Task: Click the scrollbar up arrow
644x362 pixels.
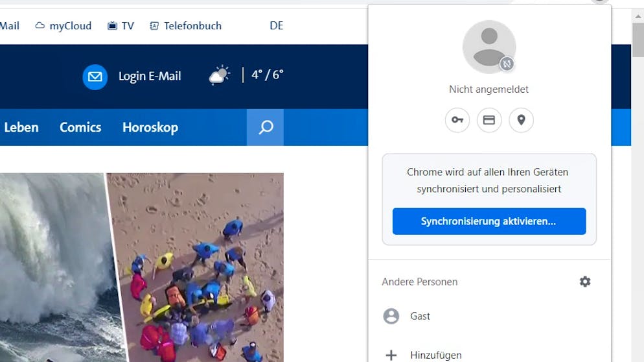Action: (x=638, y=16)
